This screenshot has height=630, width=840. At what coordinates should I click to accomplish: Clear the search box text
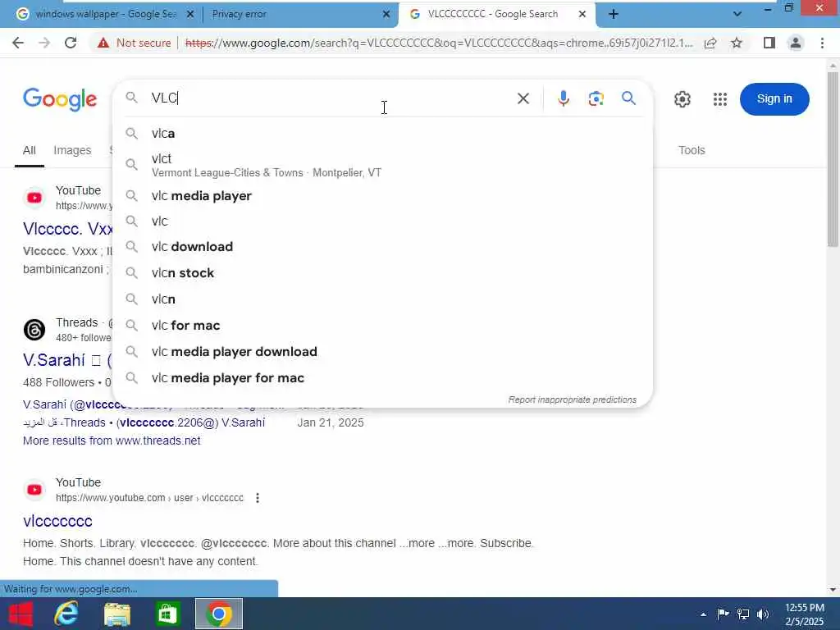tap(523, 98)
